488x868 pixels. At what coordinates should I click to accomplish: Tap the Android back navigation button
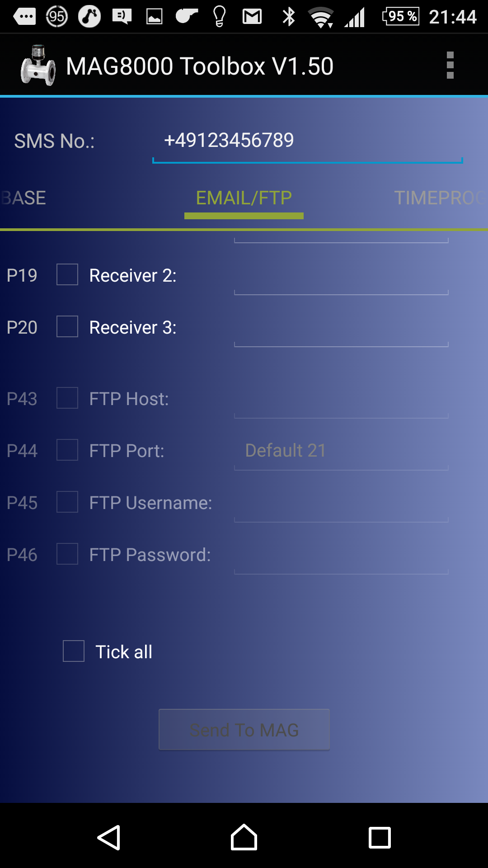coord(109,837)
